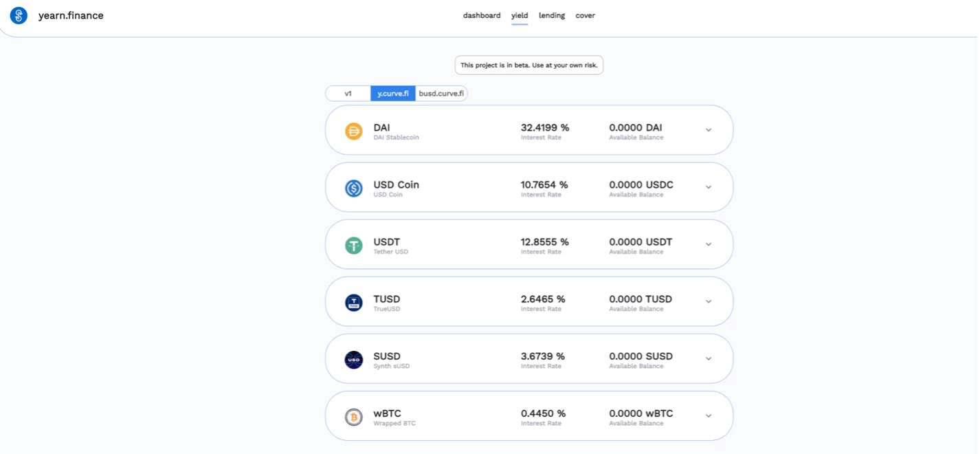Viewport: 980px width, 454px height.
Task: Click the DAI Stablecoin subtitle
Action: 397,138
